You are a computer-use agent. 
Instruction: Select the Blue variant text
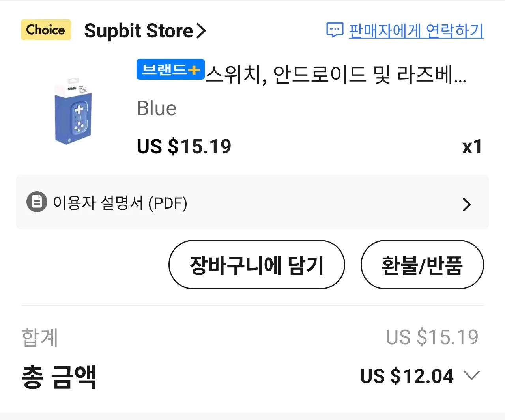(x=157, y=108)
